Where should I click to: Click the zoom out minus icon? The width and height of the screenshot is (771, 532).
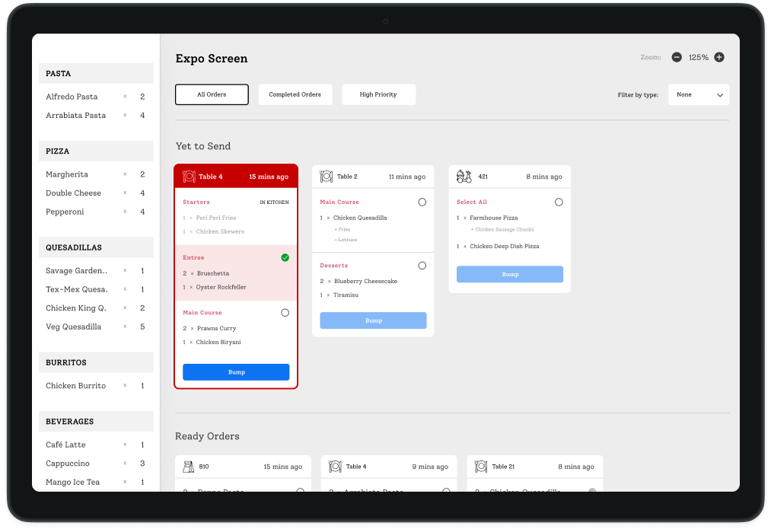click(677, 57)
